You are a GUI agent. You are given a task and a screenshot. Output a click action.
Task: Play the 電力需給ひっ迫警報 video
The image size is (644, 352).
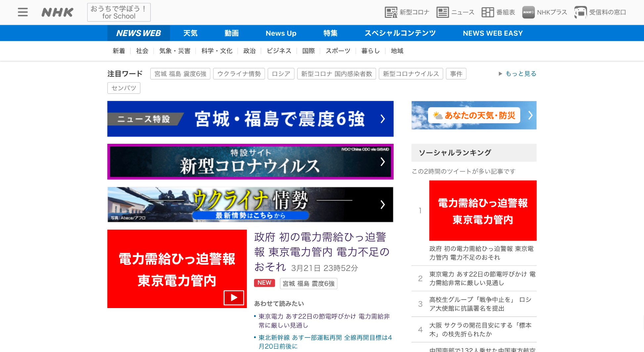point(234,297)
